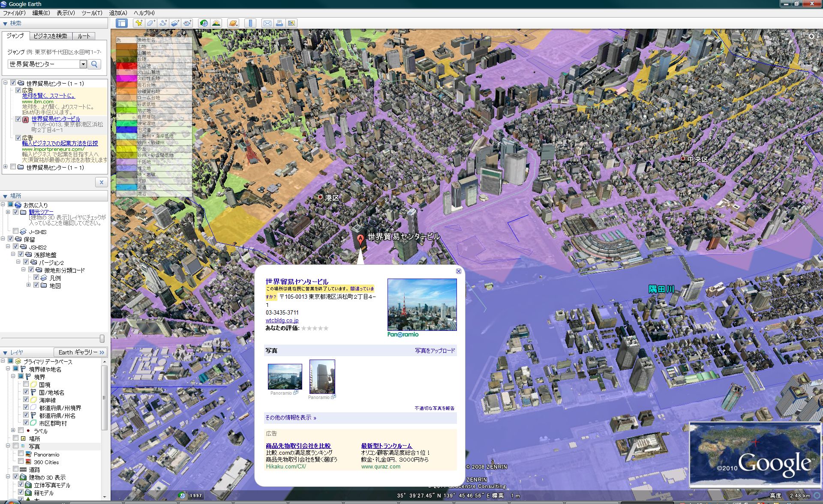Select the Add Placemark tool
This screenshot has height=504, width=823.
[x=139, y=23]
